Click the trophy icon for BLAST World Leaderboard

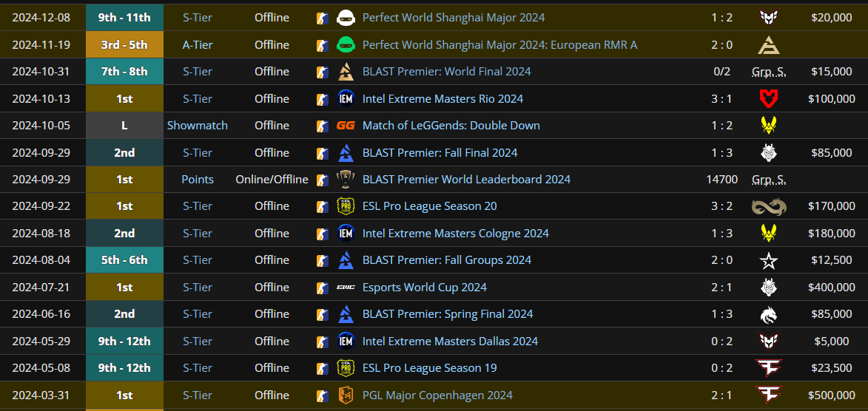pos(346,179)
